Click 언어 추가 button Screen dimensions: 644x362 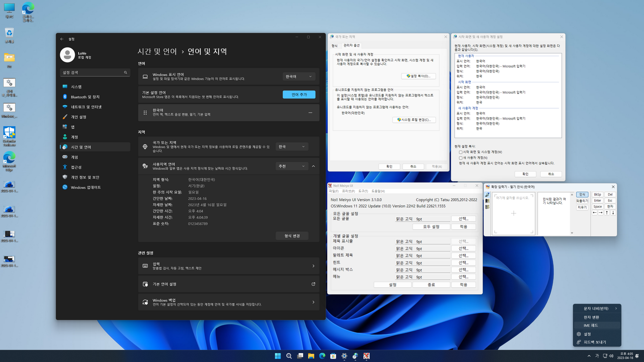299,94
